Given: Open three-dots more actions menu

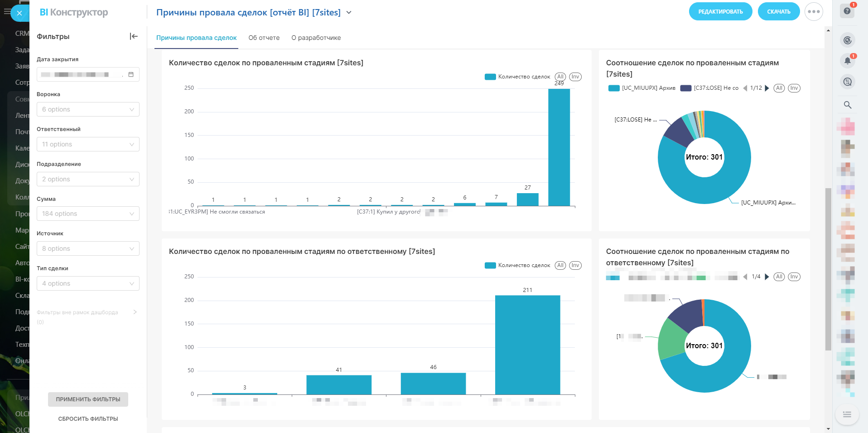Looking at the screenshot, I should click(x=814, y=12).
